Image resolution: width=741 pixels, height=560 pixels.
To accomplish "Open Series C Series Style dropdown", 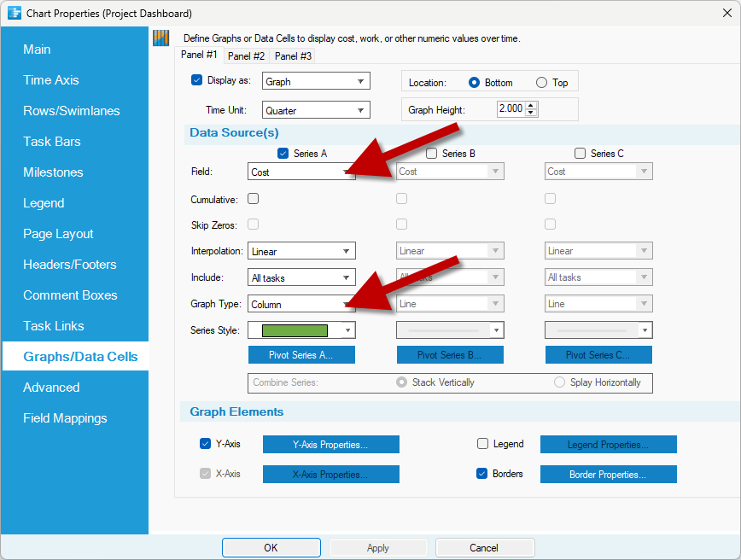I will point(598,330).
